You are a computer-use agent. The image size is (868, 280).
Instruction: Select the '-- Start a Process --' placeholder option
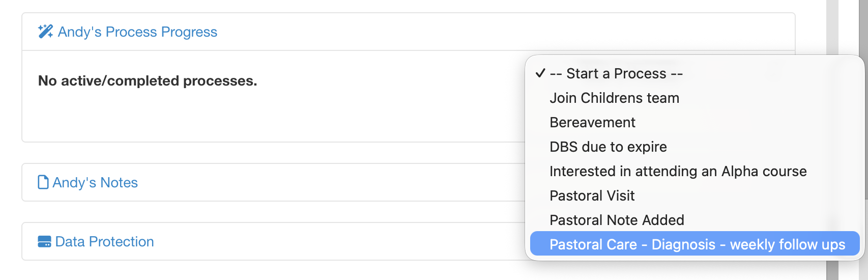click(616, 73)
